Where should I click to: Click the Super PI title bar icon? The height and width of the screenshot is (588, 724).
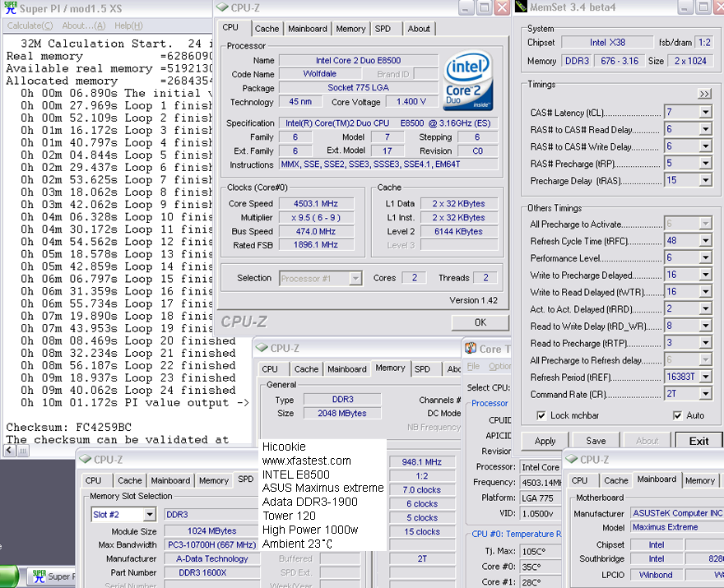pos(10,8)
